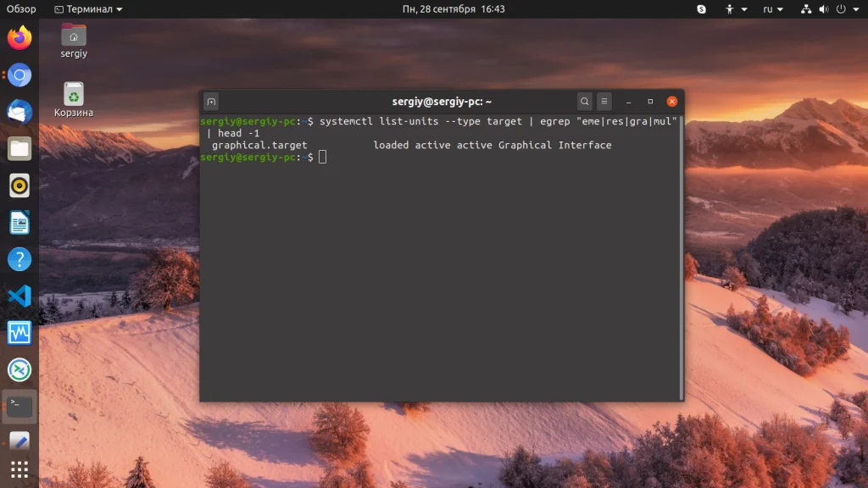Launch Visual Studio Code from the dock
This screenshot has width=868, height=488.
click(x=19, y=297)
